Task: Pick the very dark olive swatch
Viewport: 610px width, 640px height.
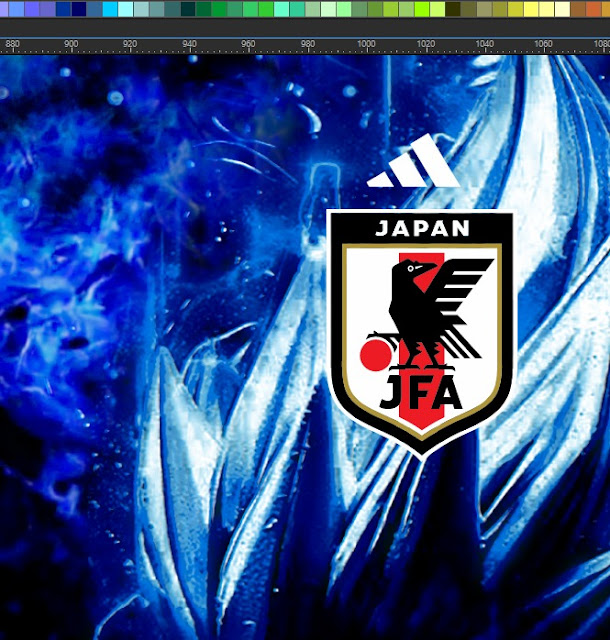Action: pos(453,9)
